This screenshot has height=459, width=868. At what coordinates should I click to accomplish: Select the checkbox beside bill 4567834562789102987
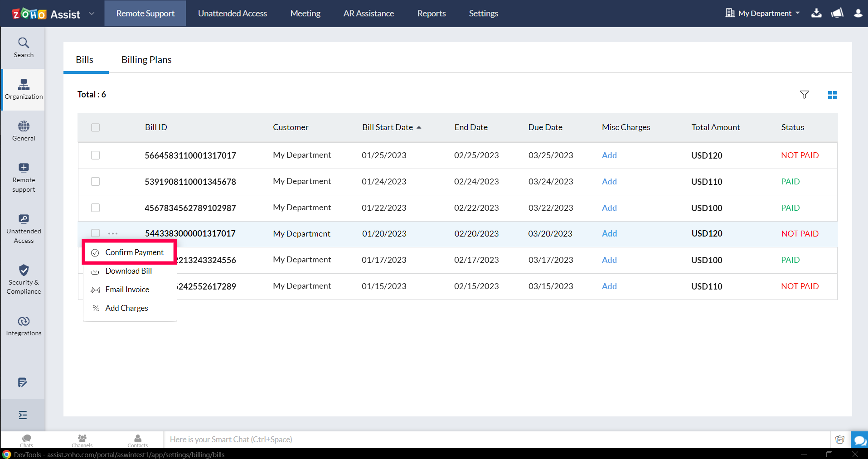95,208
